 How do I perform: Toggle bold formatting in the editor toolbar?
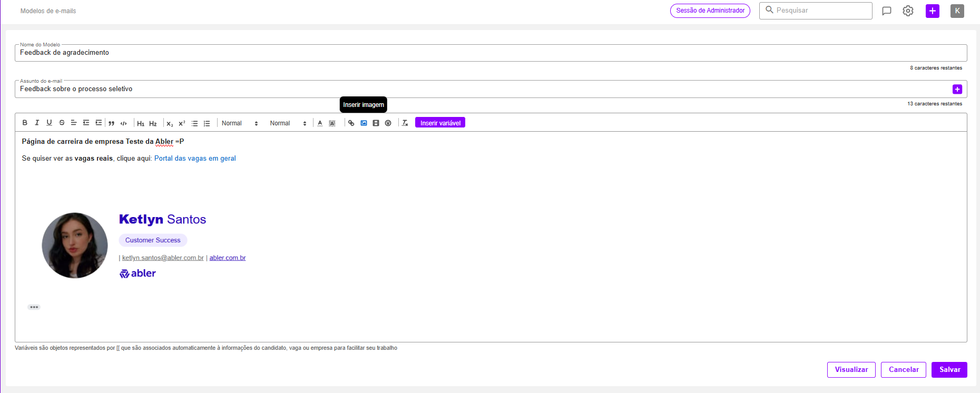(25, 123)
